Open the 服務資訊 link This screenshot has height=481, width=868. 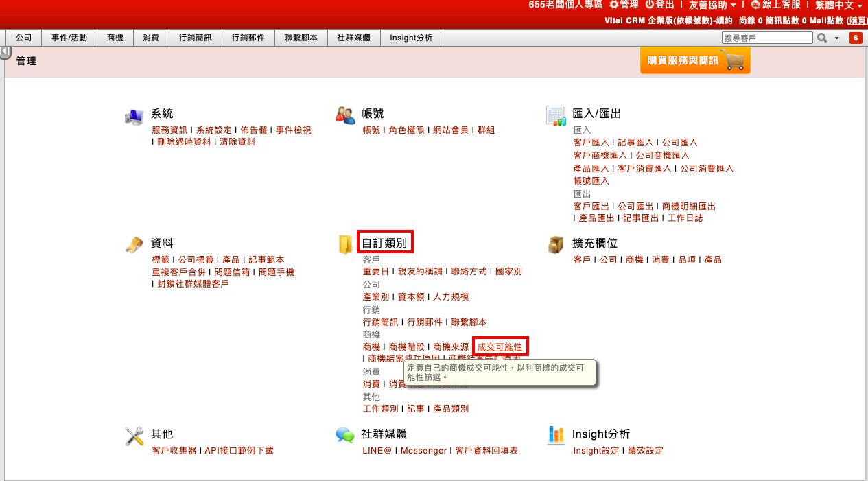pyautogui.click(x=169, y=130)
